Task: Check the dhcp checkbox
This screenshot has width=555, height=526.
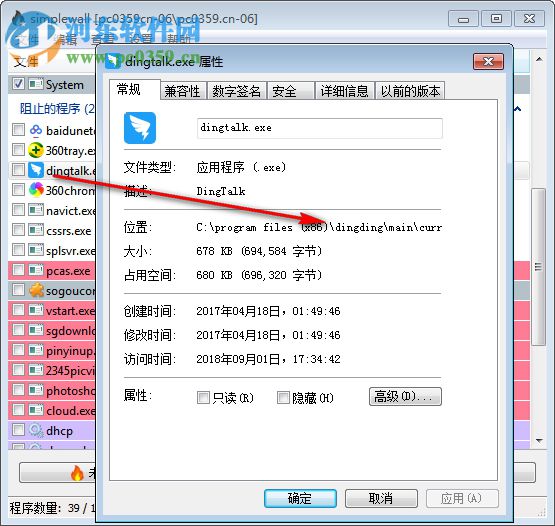Action: [18, 430]
